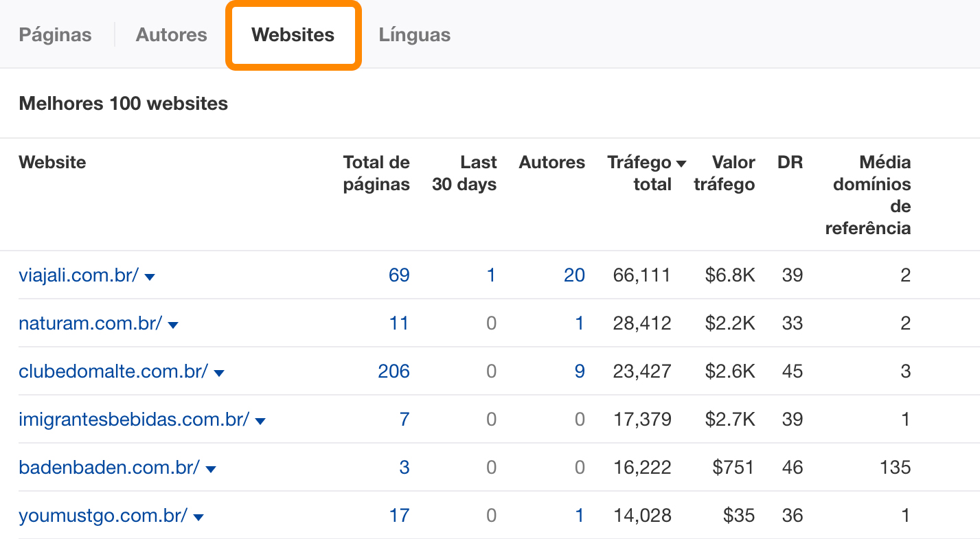Expand dropdown arrow next to badenbaden.com.br
Image resolution: width=980 pixels, height=539 pixels.
click(x=211, y=469)
